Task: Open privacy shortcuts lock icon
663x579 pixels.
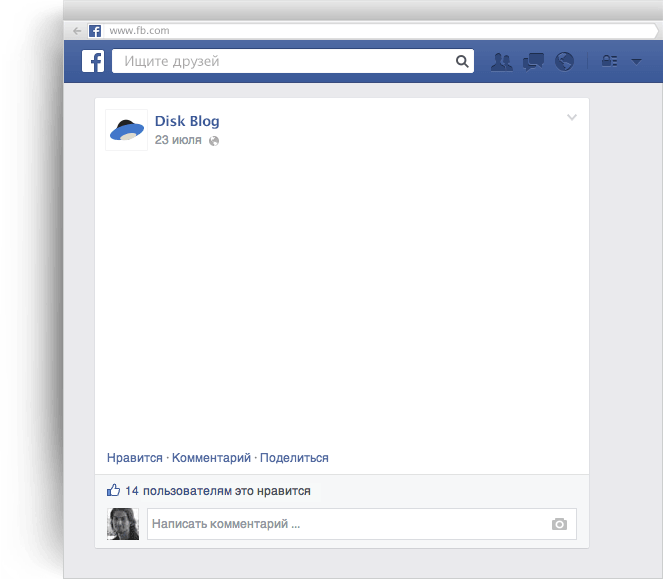Action: pyautogui.click(x=609, y=61)
